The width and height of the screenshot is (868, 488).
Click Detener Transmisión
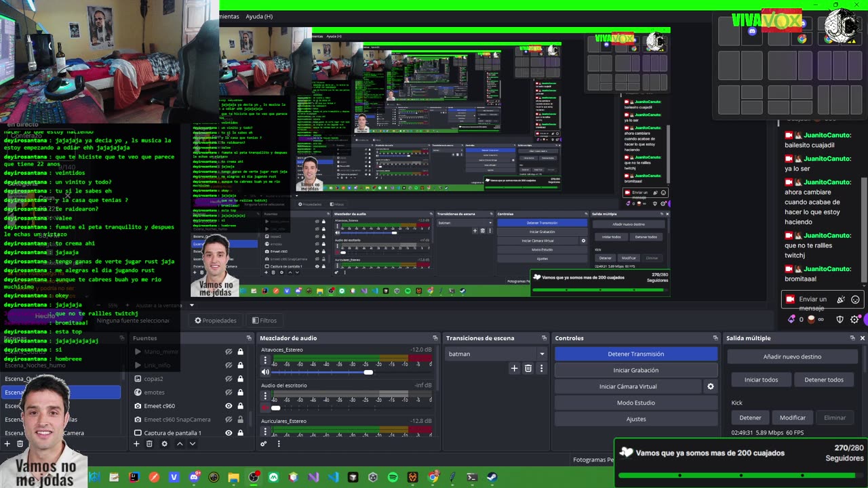pyautogui.click(x=636, y=354)
